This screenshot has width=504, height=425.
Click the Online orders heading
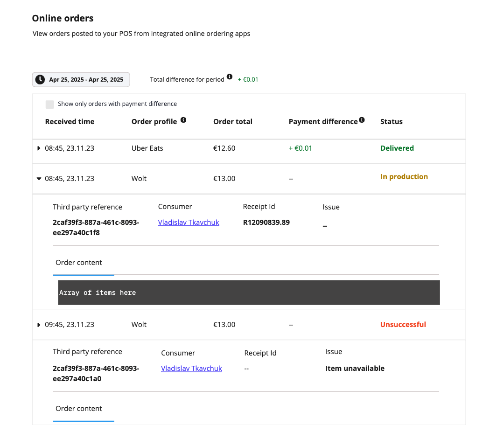(x=63, y=18)
